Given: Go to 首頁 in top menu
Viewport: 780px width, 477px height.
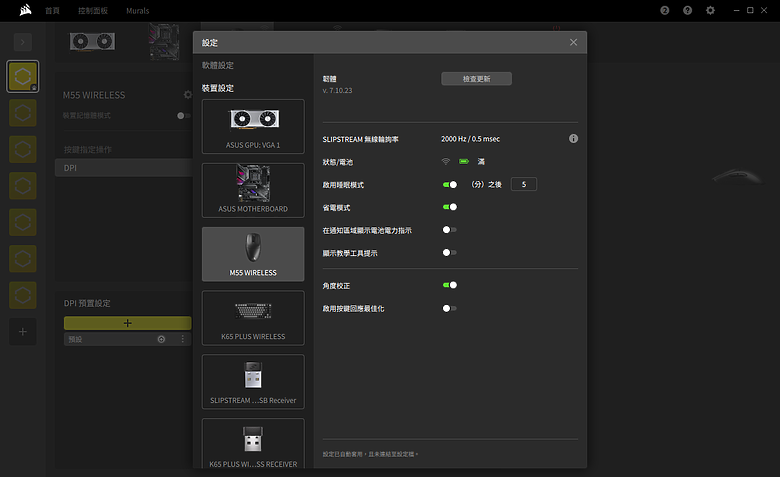Looking at the screenshot, I should click(x=52, y=10).
